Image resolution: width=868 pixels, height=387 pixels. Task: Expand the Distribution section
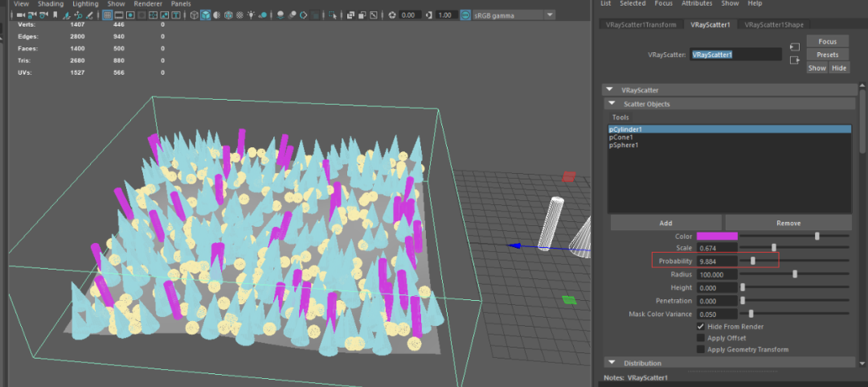tap(610, 363)
